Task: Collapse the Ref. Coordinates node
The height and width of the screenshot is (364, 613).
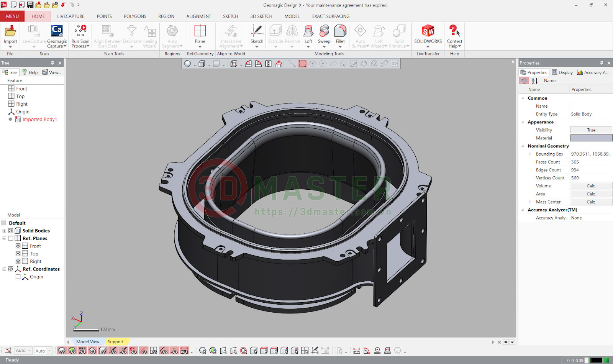Action: coord(4,269)
